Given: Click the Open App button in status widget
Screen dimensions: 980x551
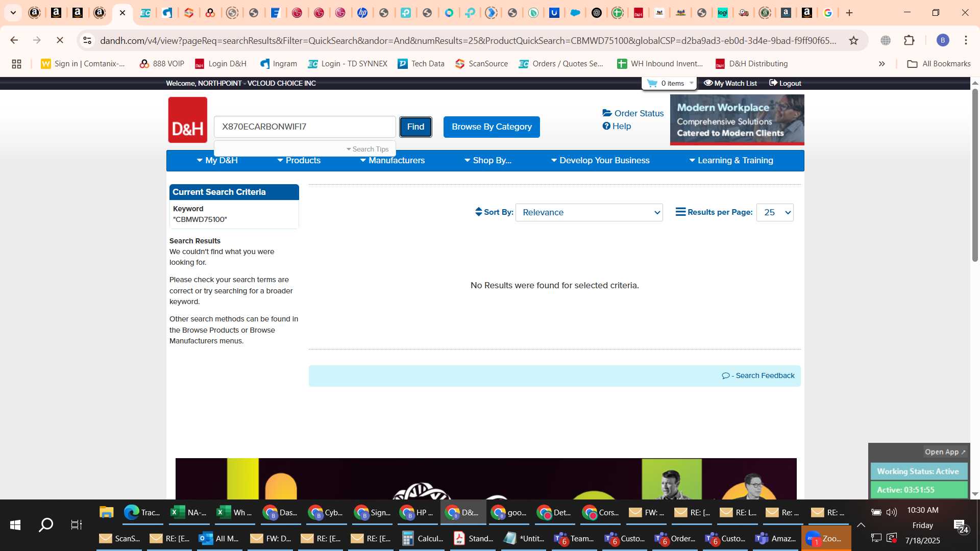Looking at the screenshot, I should [945, 452].
